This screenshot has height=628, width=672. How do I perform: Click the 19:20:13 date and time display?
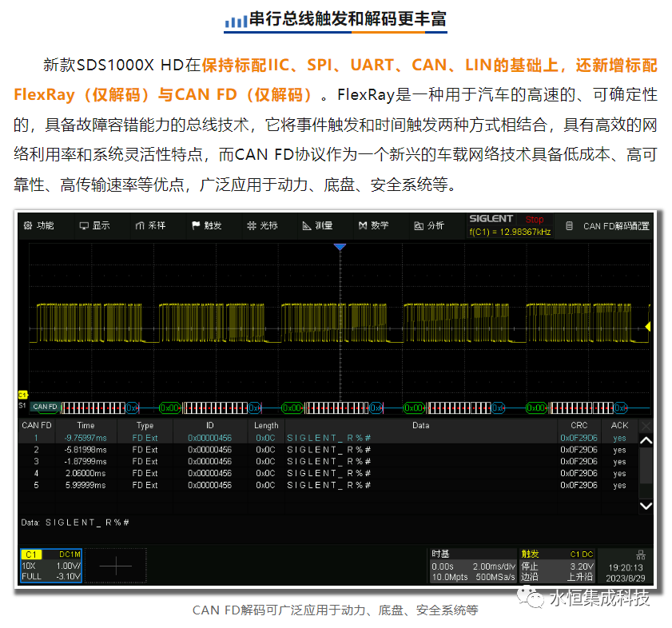pos(626,573)
